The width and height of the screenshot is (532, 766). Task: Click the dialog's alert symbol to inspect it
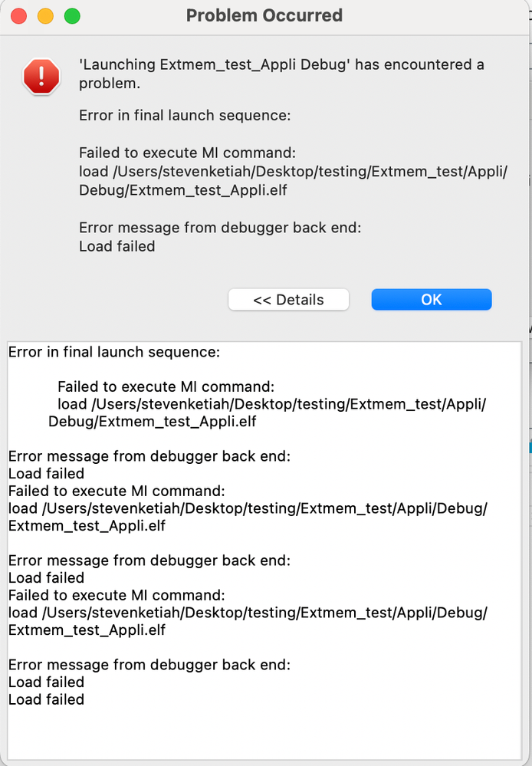(41, 77)
